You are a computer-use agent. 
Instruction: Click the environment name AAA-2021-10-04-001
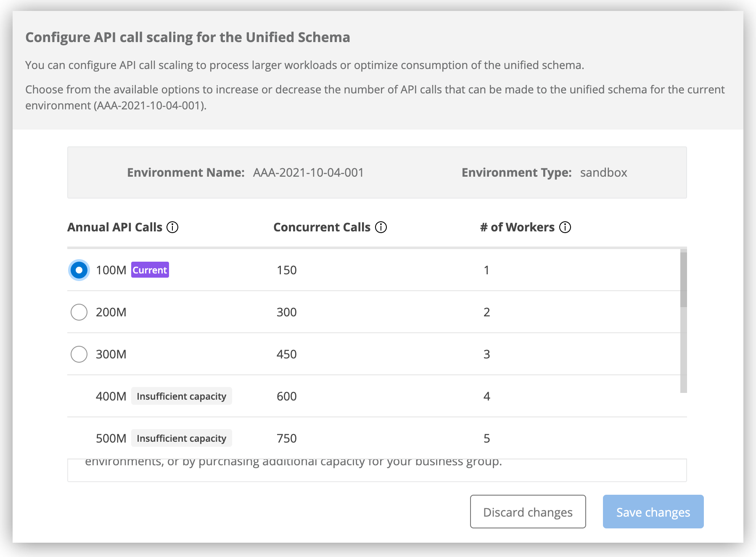308,172
